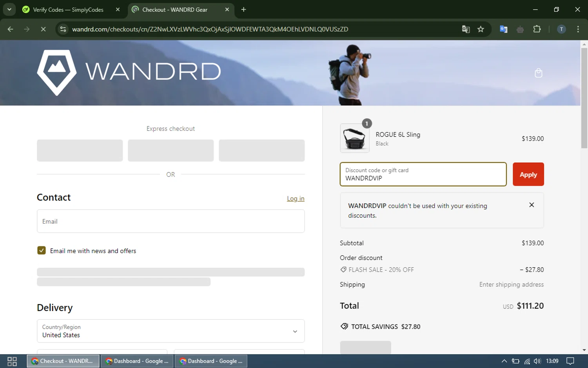Open the tab search dropdown arrow
Image resolution: width=588 pixels, height=368 pixels.
[9, 9]
